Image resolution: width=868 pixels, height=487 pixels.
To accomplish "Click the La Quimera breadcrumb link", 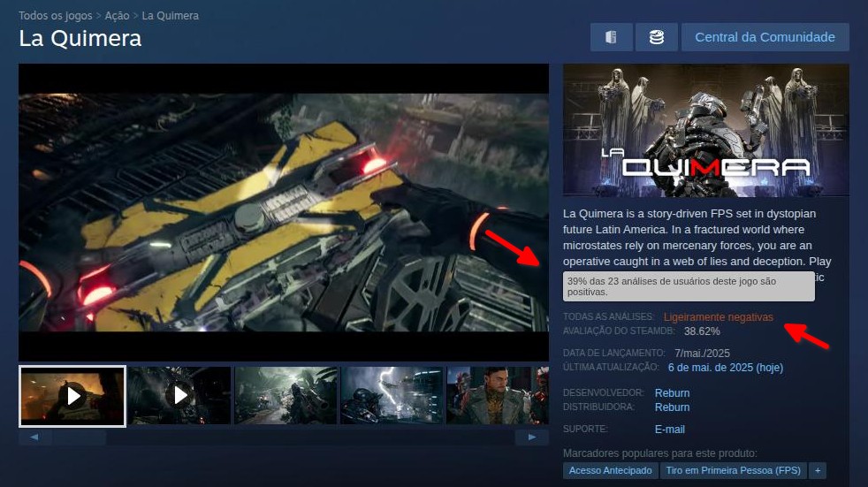I will [170, 16].
